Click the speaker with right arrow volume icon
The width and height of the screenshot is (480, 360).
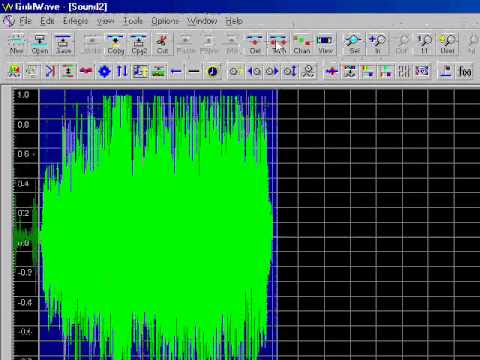point(272,71)
